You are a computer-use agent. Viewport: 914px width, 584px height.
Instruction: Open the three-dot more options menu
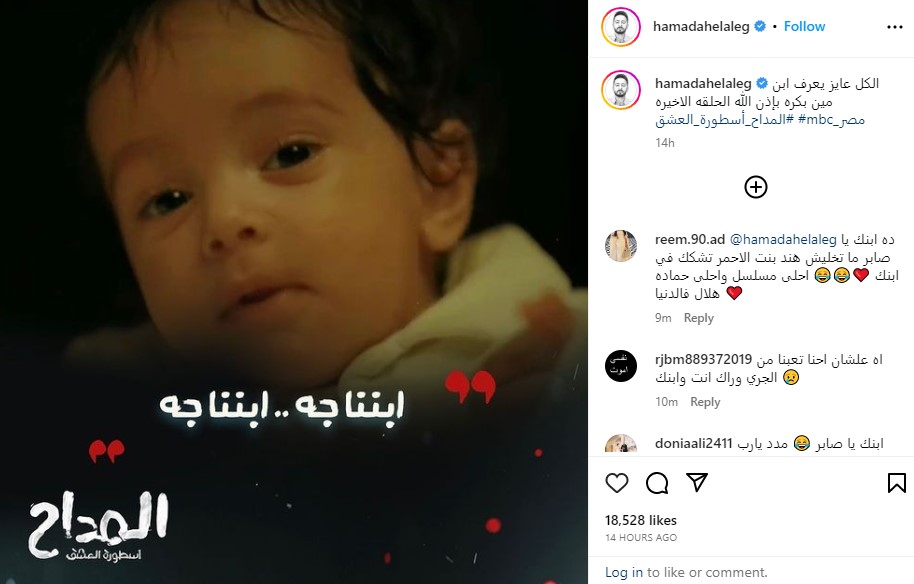click(x=894, y=27)
